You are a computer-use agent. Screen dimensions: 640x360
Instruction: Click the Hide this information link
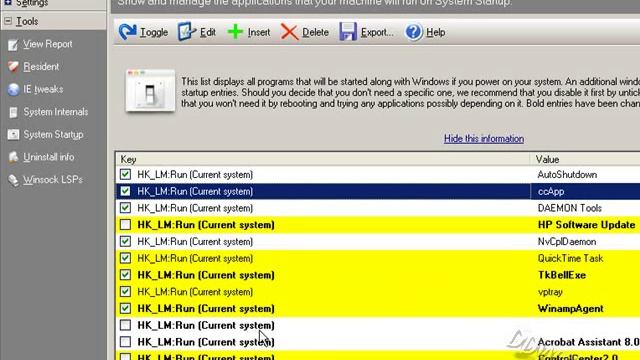pyautogui.click(x=484, y=139)
